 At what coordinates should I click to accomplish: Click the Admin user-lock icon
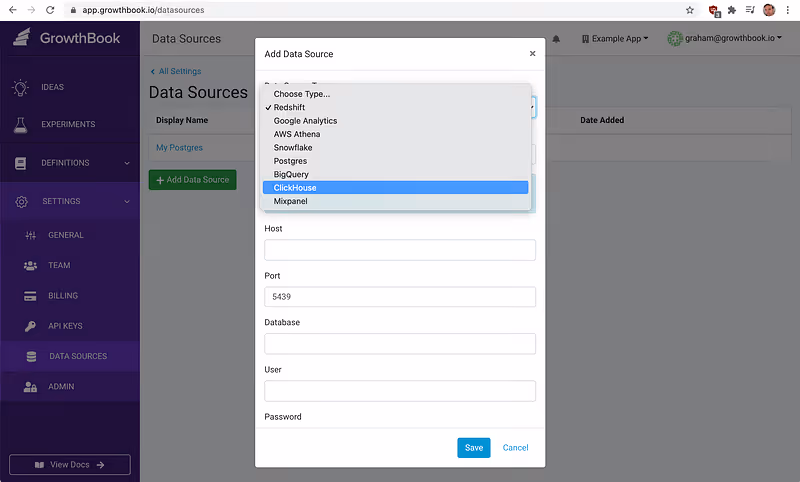click(x=31, y=387)
